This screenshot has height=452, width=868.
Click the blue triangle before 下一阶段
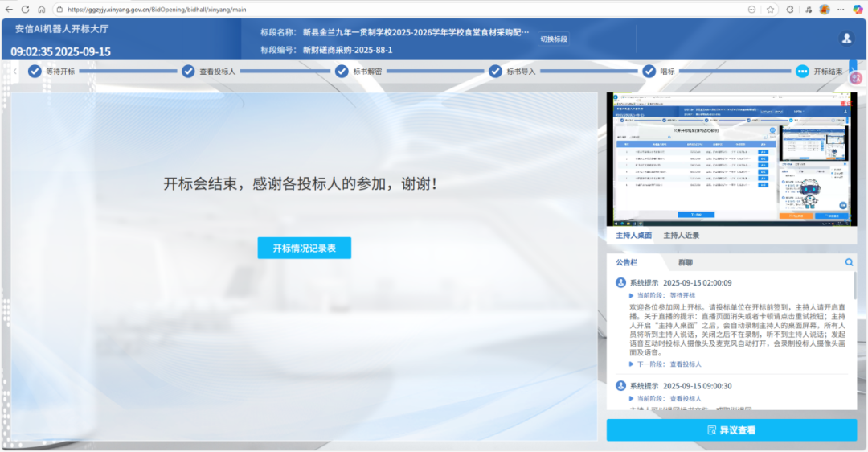631,364
